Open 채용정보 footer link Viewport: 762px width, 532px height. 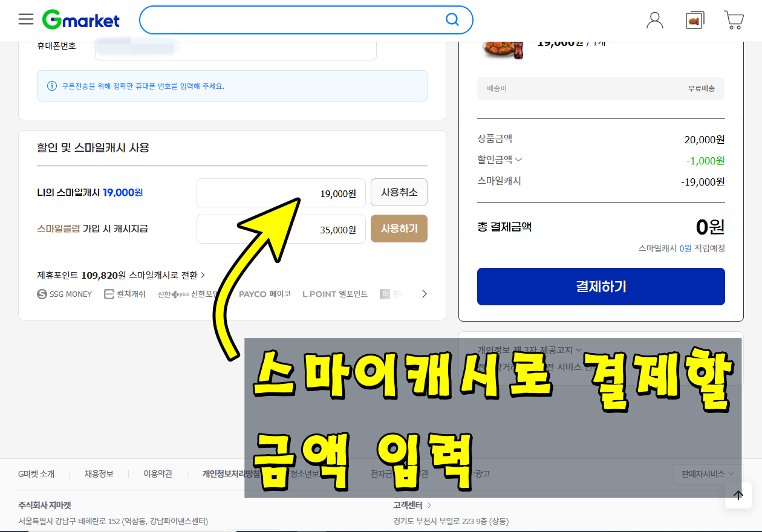click(x=99, y=474)
